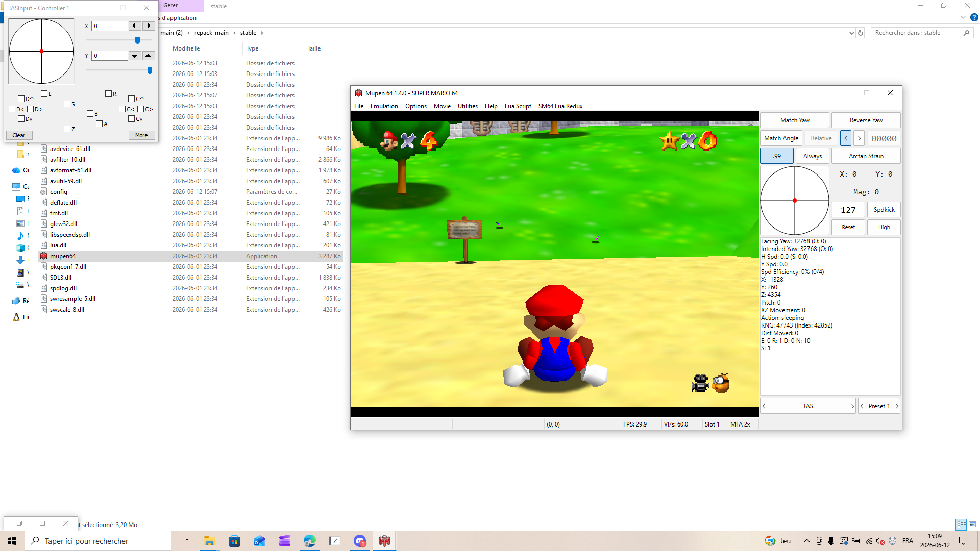This screenshot has height=551, width=980.
Task: Click the Windows Start button
Action: click(12, 541)
